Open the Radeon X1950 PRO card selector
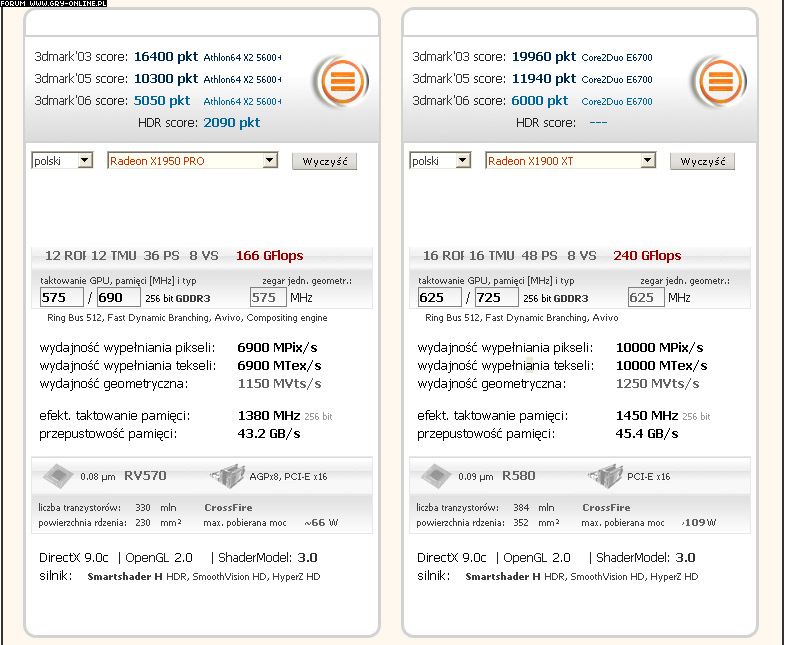Screen dimensions: 786x645 coord(192,161)
